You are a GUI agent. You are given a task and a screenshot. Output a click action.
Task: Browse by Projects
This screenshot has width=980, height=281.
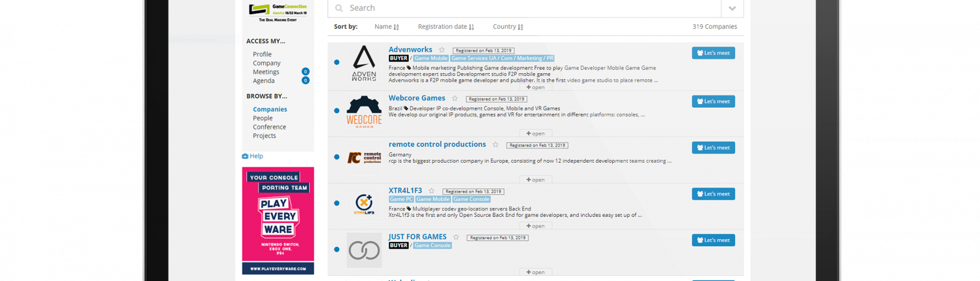(265, 136)
